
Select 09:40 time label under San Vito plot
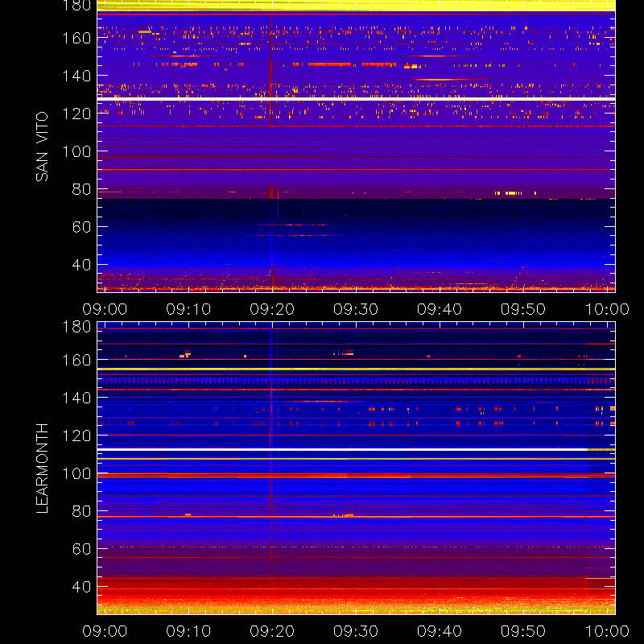tap(440, 309)
